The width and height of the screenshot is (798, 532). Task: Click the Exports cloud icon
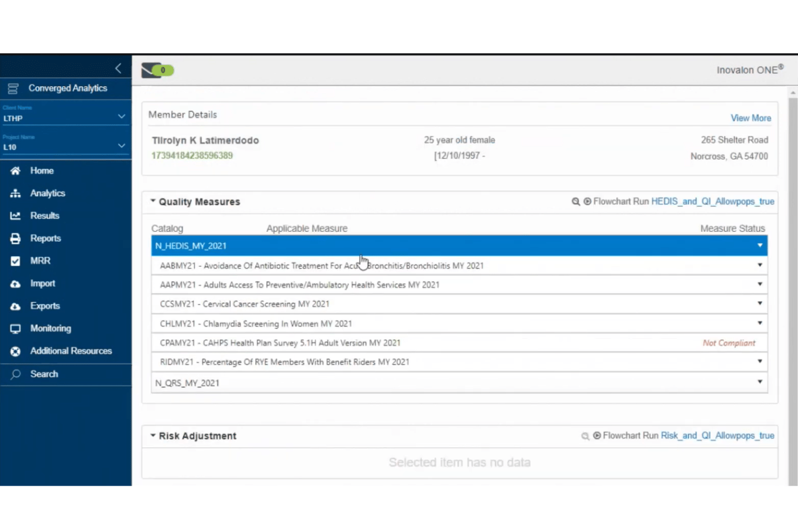click(16, 306)
